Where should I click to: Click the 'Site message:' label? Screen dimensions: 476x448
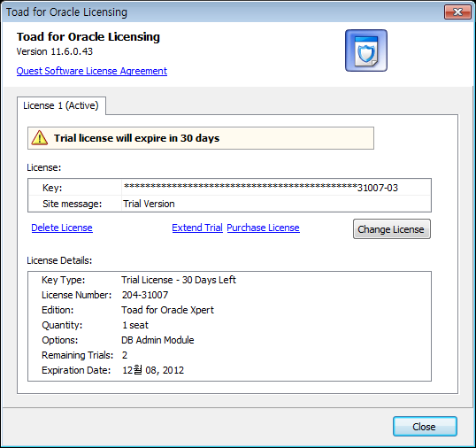(x=73, y=204)
